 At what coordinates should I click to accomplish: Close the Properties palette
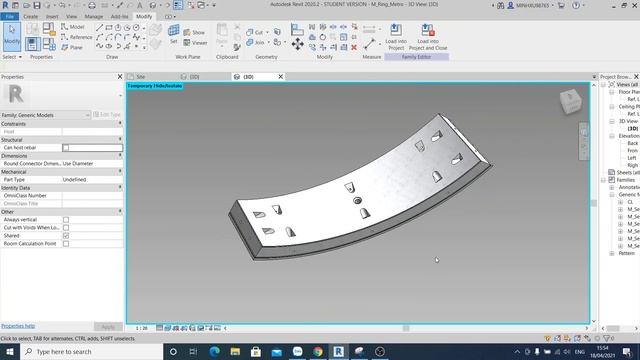coord(120,77)
